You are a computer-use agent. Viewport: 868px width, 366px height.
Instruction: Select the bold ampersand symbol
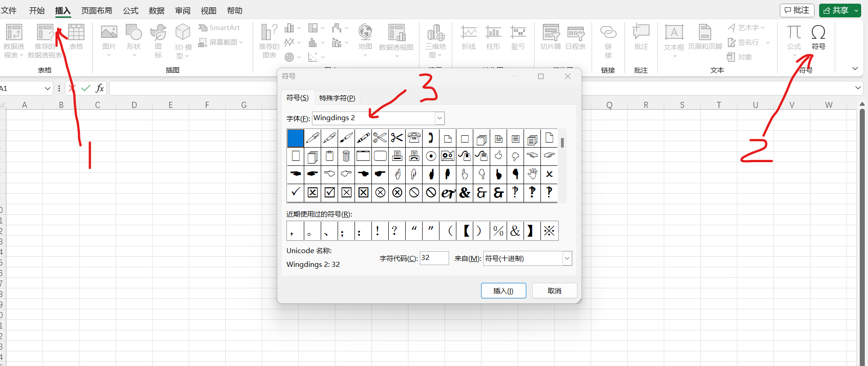[465, 192]
